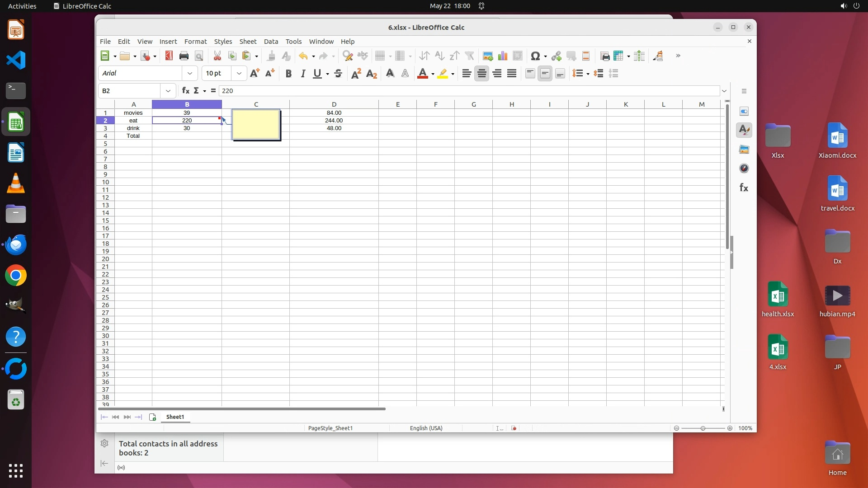Open the font size dropdown
This screenshot has height=488, width=868.
coord(239,73)
